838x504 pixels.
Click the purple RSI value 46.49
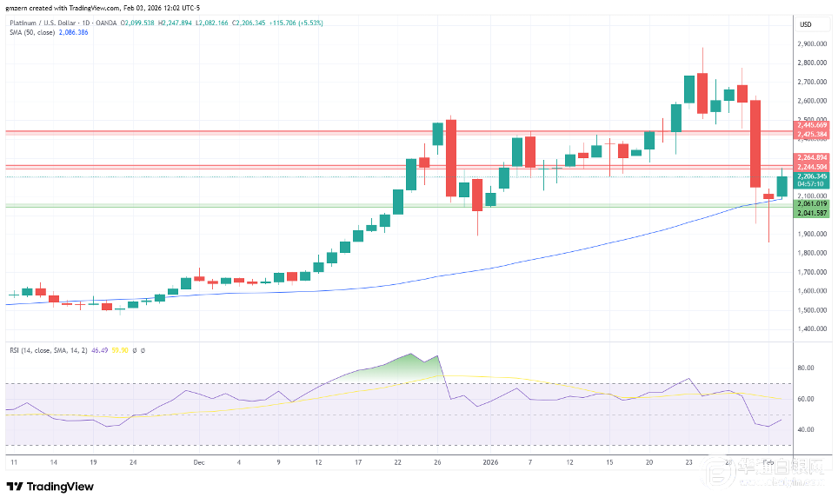(x=101, y=349)
